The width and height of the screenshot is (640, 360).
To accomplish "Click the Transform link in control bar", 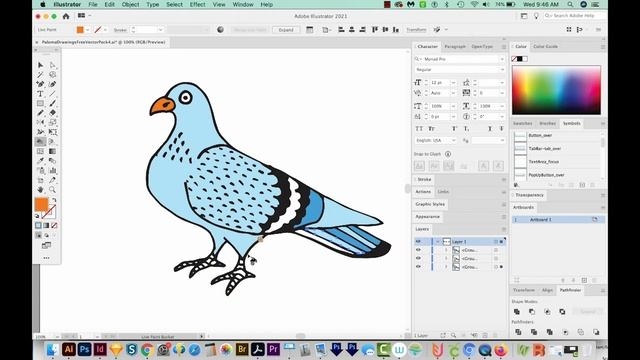I will [x=416, y=30].
